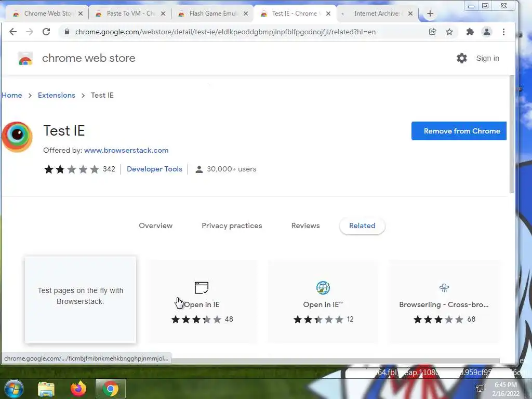Open the Open in IE™ card title

[323, 304]
